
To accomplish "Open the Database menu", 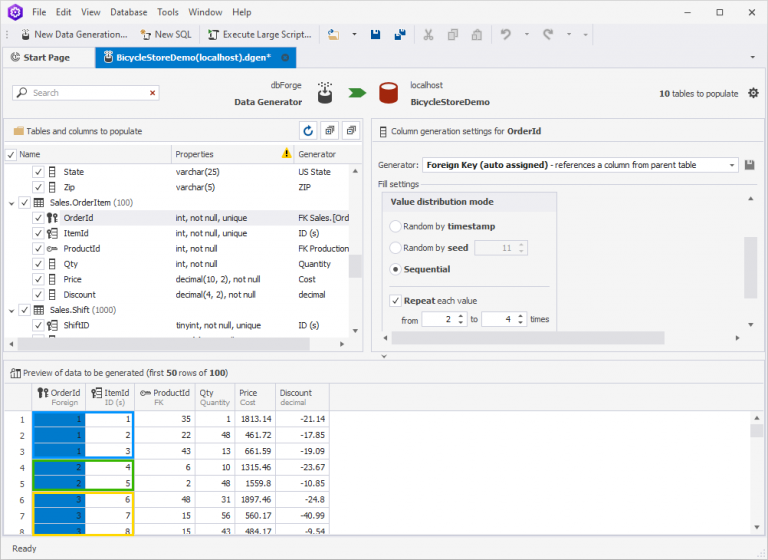I will 129,12.
